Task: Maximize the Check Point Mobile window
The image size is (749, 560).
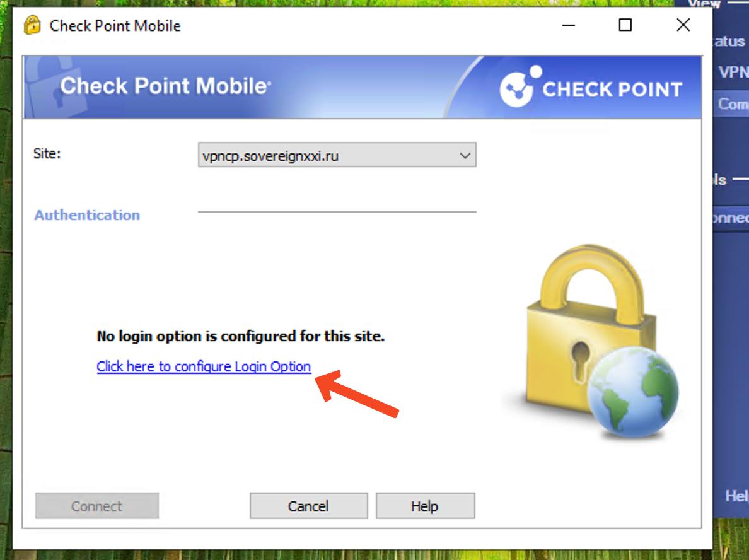Action: (625, 25)
